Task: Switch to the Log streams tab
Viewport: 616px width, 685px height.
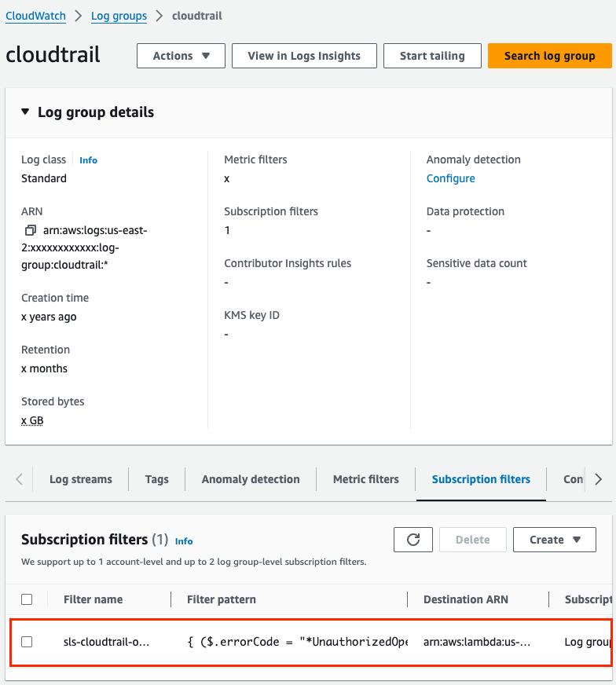Action: click(x=80, y=479)
